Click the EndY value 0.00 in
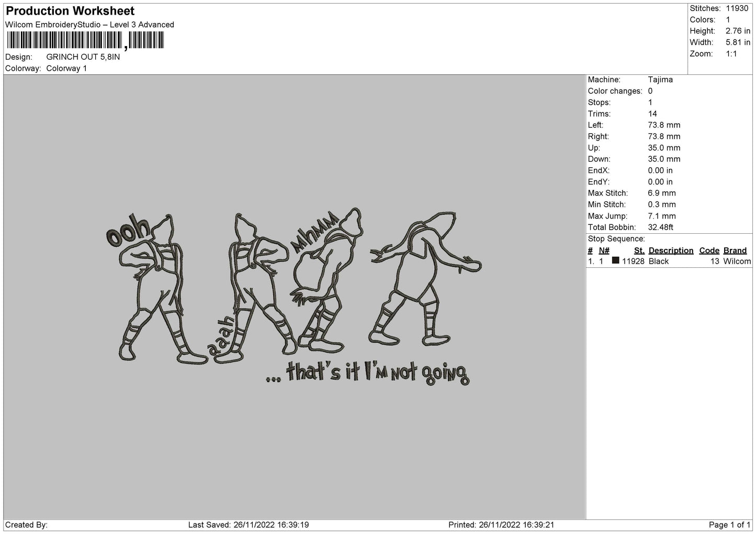Screen dimensions: 756x534 click(x=660, y=182)
